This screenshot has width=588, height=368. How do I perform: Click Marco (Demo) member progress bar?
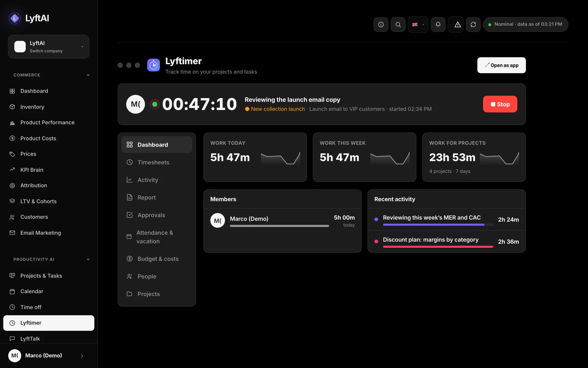click(279, 226)
